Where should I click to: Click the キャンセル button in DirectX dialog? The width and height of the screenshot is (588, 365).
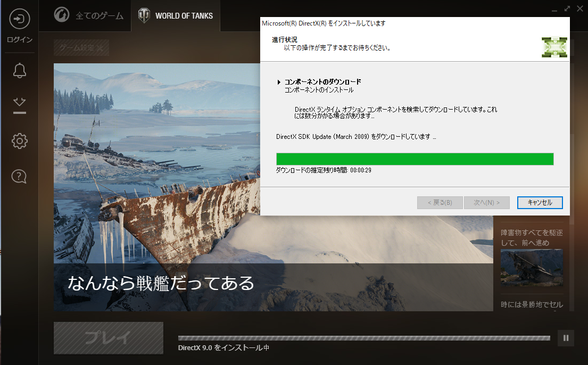(x=540, y=203)
